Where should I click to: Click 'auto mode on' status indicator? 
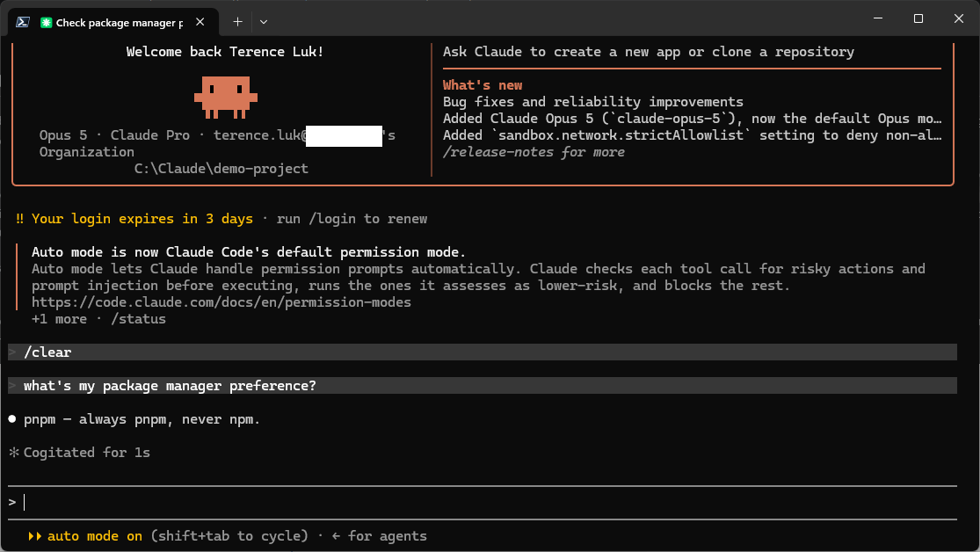point(95,536)
